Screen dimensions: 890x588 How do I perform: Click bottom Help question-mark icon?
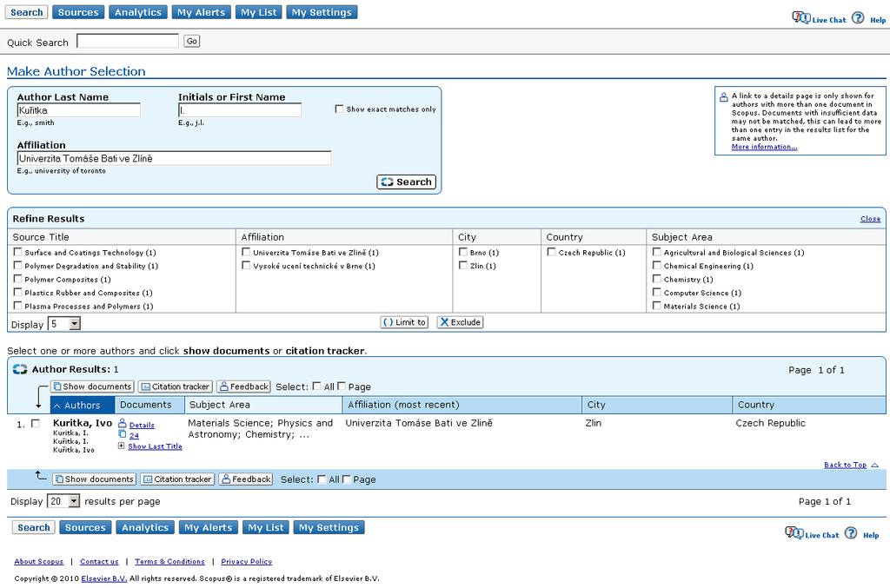tap(850, 533)
